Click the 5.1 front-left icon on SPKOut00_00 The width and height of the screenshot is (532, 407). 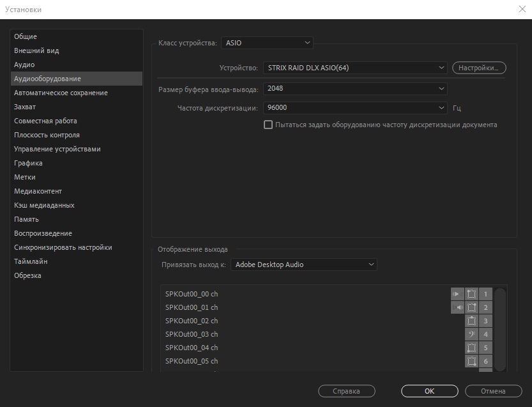471,294
